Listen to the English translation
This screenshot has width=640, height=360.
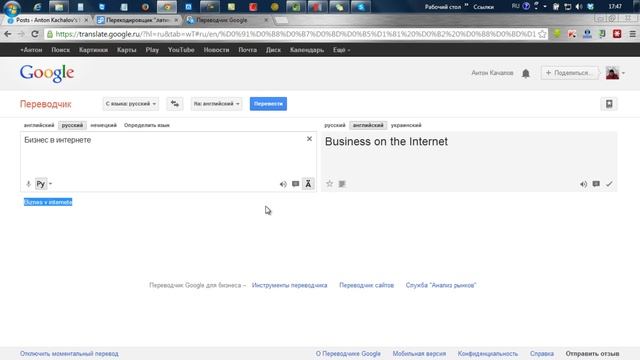tap(583, 184)
